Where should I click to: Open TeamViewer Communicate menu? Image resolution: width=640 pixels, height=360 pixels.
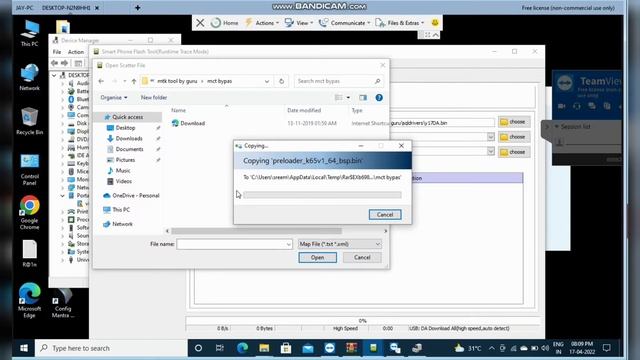[344, 23]
